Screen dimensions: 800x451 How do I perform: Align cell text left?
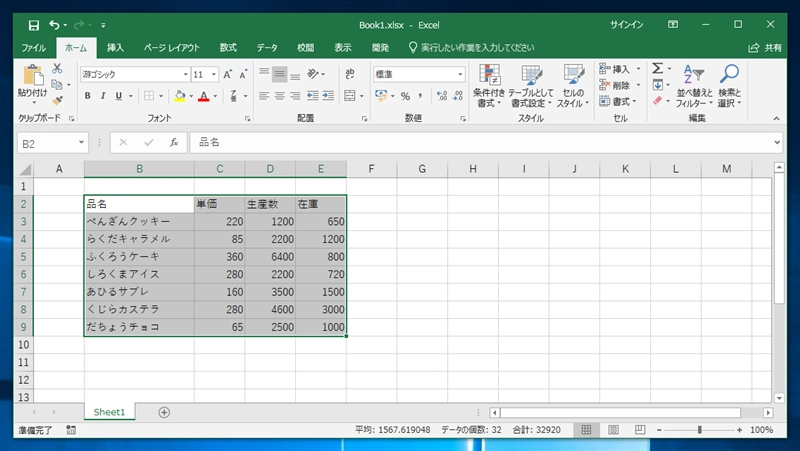pos(264,96)
